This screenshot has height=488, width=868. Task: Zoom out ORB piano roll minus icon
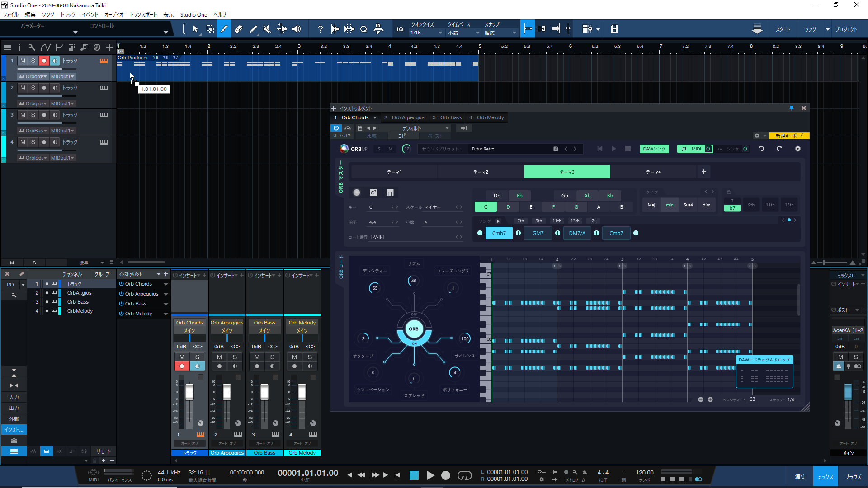[x=701, y=399]
